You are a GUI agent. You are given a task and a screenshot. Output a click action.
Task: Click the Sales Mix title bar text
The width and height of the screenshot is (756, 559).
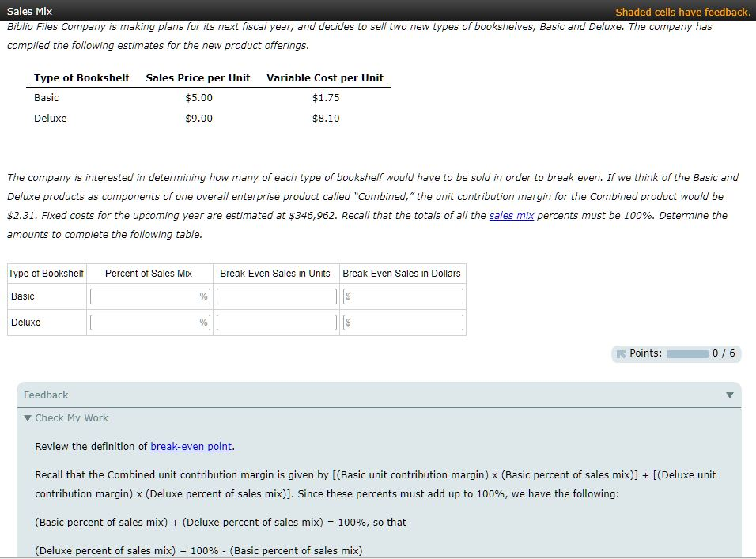(x=29, y=11)
